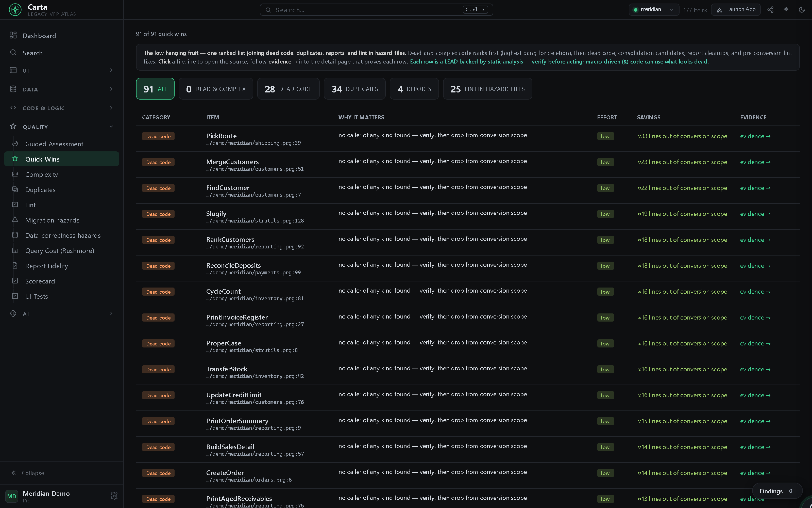Image resolution: width=812 pixels, height=508 pixels.
Task: Expand the CODE & LOGIC chevron
Action: pos(111,108)
